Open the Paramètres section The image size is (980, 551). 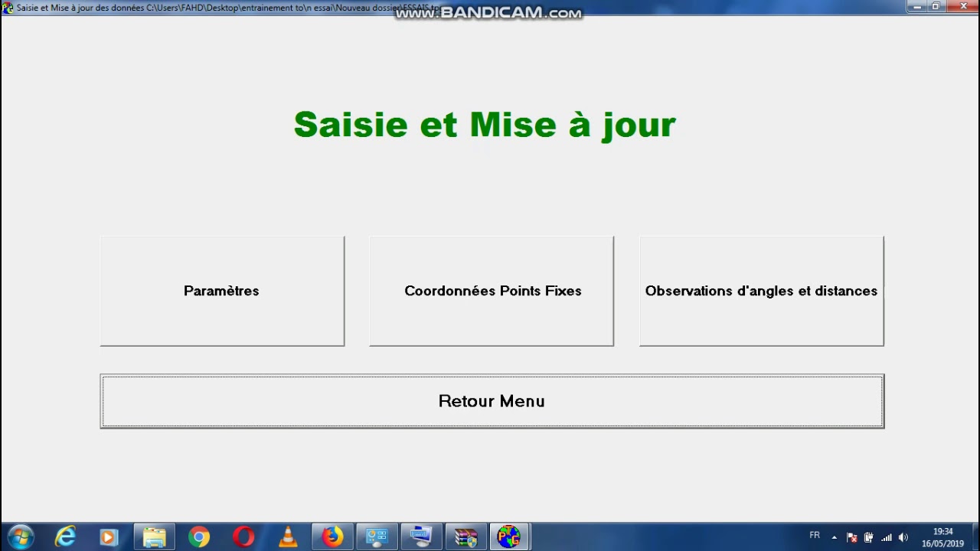tap(222, 291)
